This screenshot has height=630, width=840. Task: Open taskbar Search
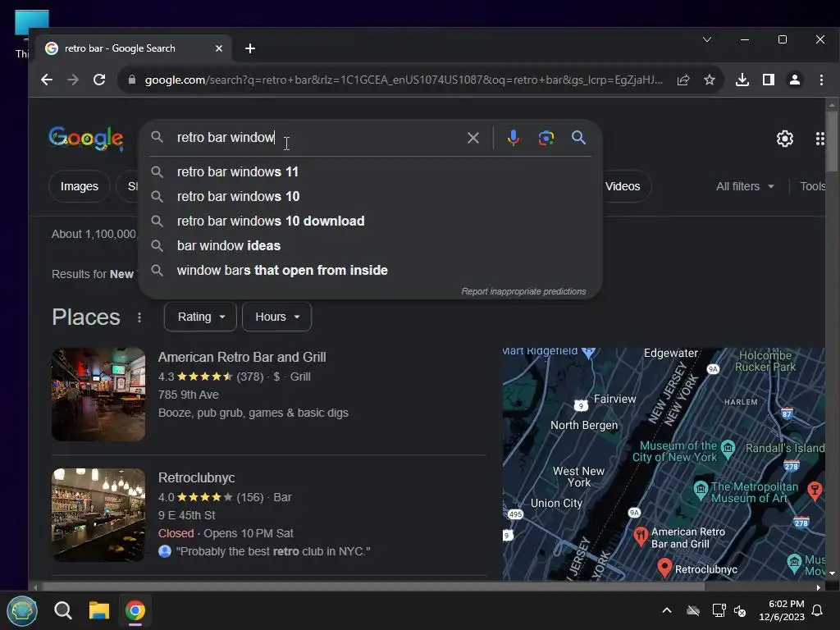tap(62, 610)
